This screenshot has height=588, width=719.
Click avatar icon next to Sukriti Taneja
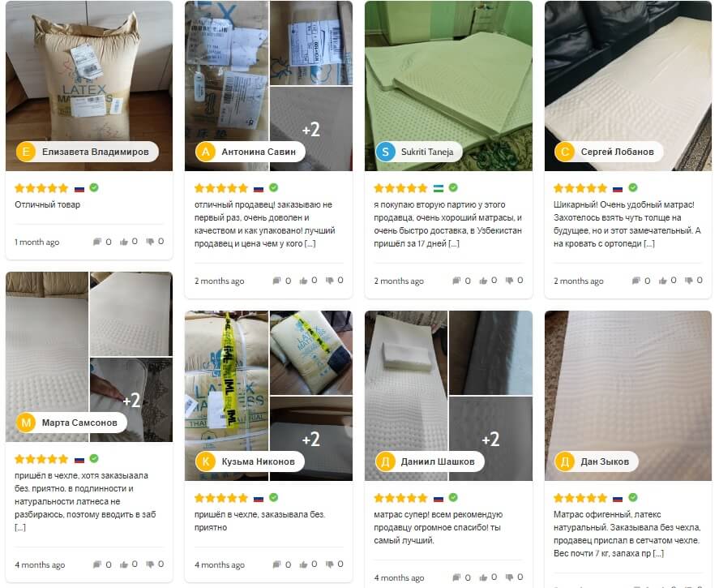click(x=385, y=152)
